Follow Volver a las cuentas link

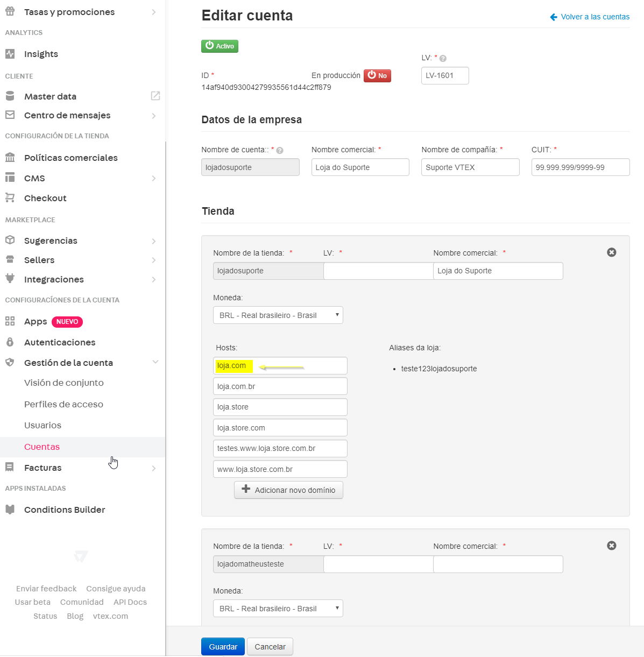[x=590, y=17]
